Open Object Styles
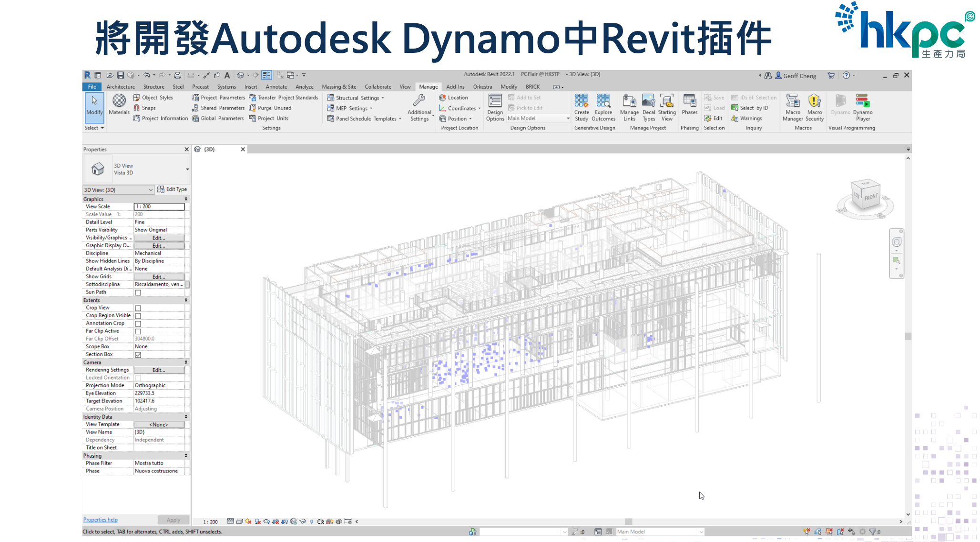Image resolution: width=980 pixels, height=542 pixels. coord(153,98)
